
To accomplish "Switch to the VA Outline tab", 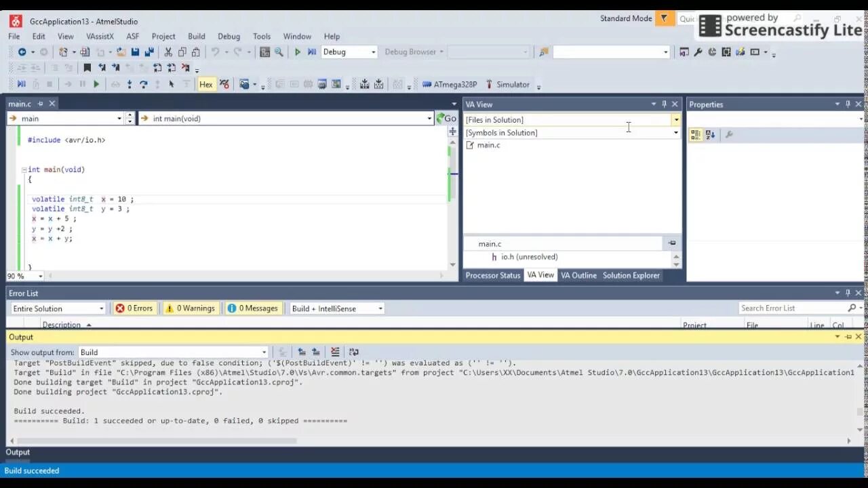I will [578, 275].
